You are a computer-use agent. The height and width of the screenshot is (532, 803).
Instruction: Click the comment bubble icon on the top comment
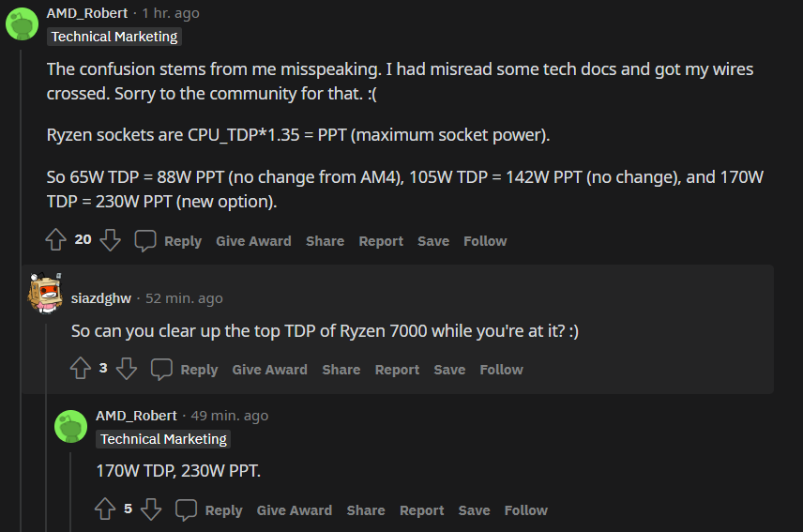click(x=145, y=241)
